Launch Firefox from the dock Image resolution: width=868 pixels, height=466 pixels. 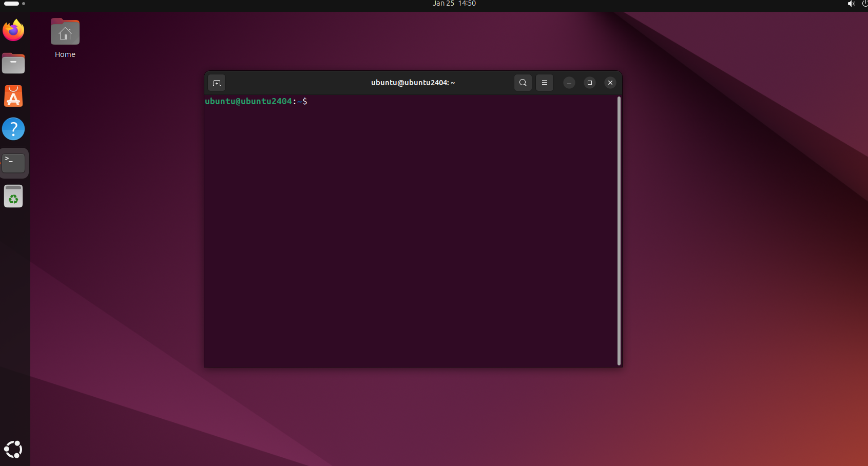pyautogui.click(x=13, y=31)
